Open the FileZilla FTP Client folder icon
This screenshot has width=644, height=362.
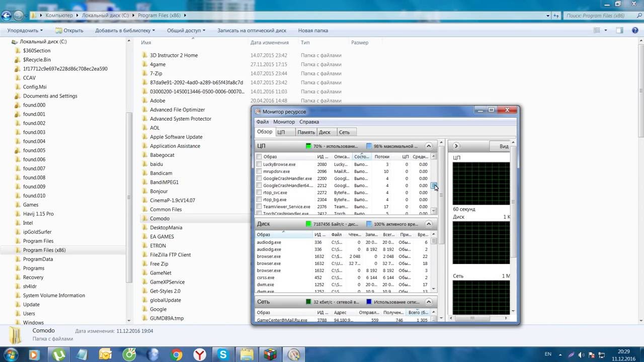[145, 255]
